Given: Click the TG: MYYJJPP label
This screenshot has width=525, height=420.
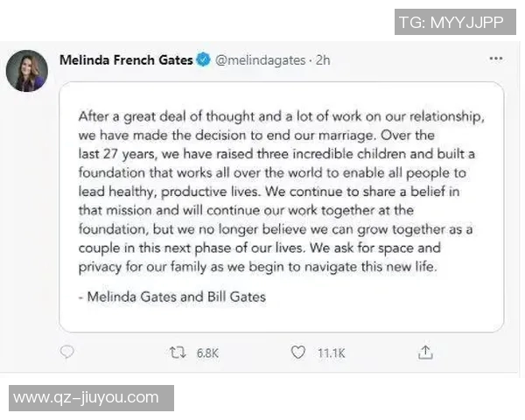Looking at the screenshot, I should 451,23.
